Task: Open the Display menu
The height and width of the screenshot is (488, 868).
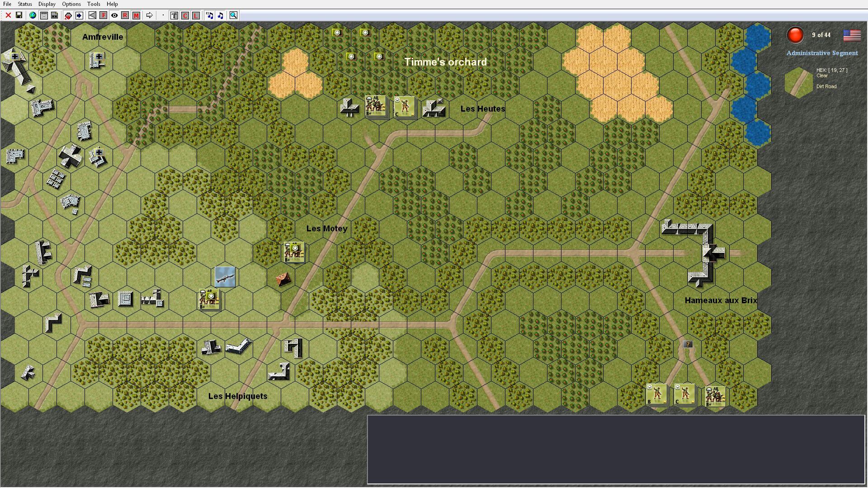Action: [x=47, y=4]
